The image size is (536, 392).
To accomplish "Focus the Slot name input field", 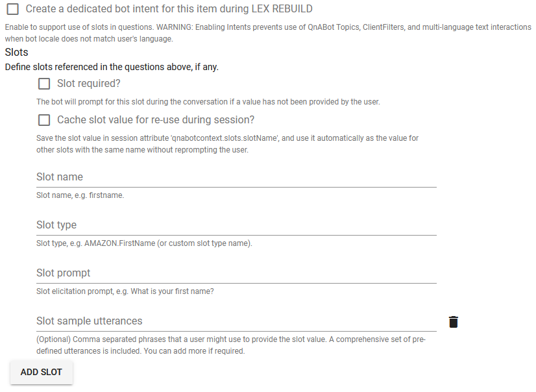I will pos(236,177).
